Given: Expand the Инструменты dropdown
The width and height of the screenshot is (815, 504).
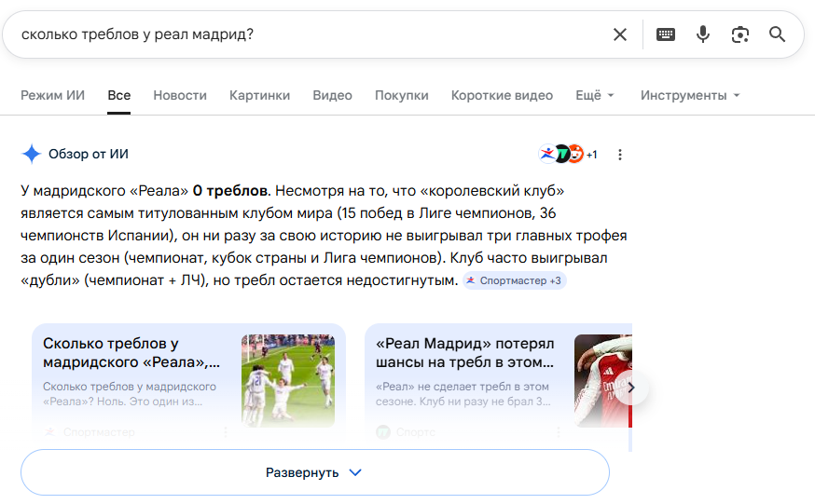Looking at the screenshot, I should click(x=690, y=96).
